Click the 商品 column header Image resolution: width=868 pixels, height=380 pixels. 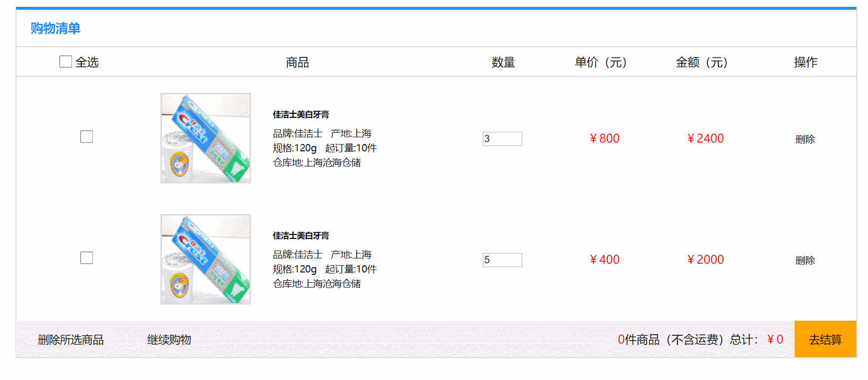coord(298,62)
